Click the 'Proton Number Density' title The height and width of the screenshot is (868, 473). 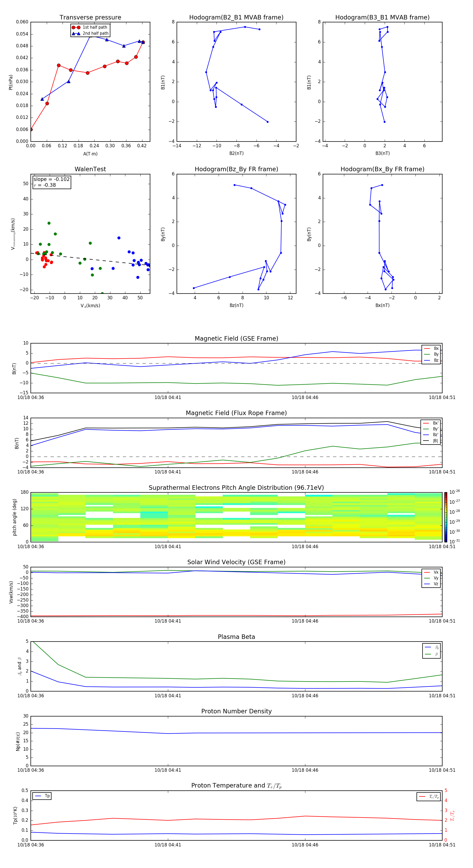click(x=236, y=711)
